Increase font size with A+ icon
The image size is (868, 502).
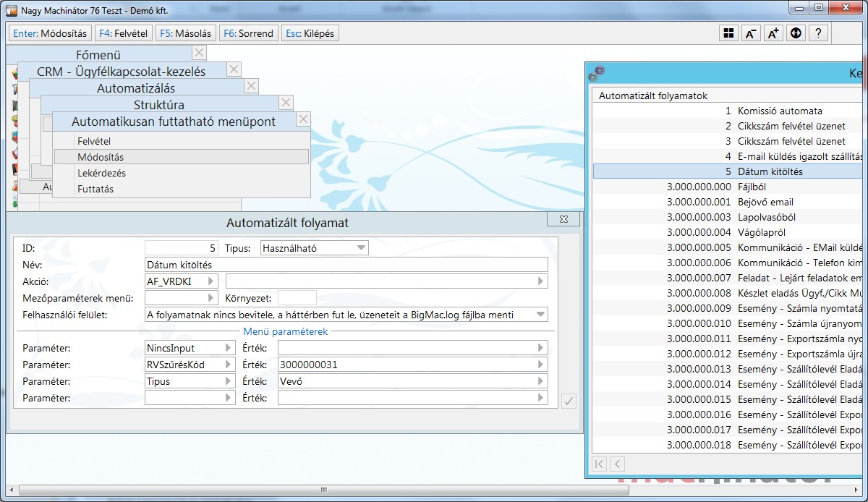[773, 33]
